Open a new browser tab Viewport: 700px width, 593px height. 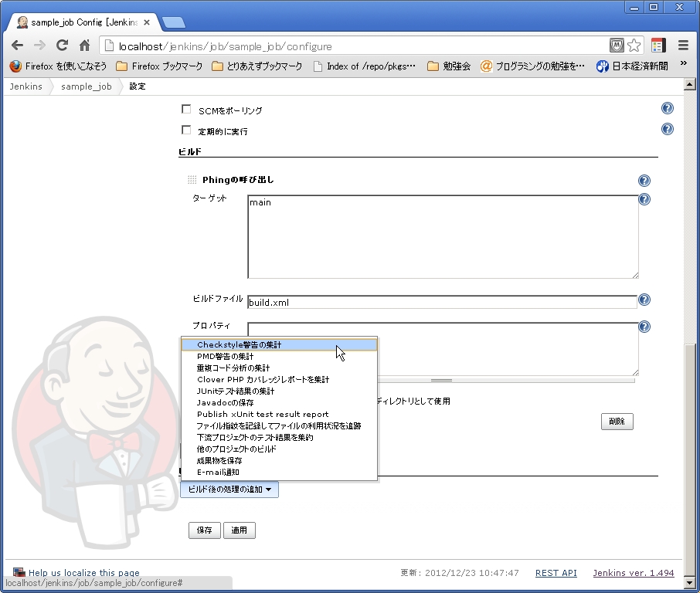[173, 22]
